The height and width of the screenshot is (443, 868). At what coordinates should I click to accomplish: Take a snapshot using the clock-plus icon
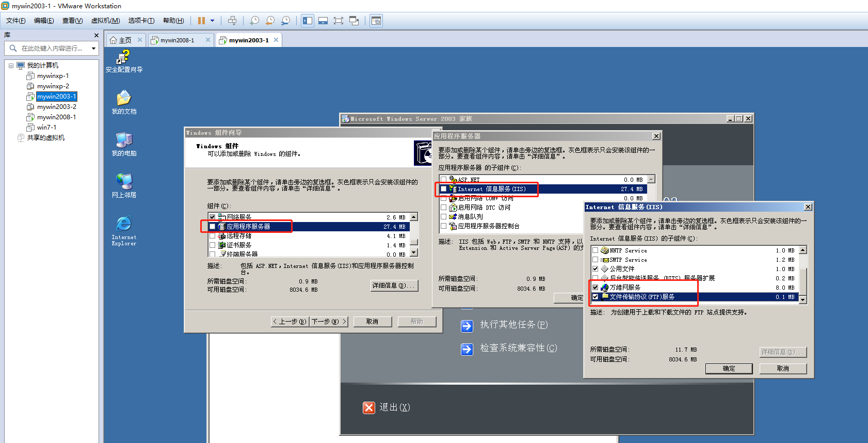click(254, 21)
